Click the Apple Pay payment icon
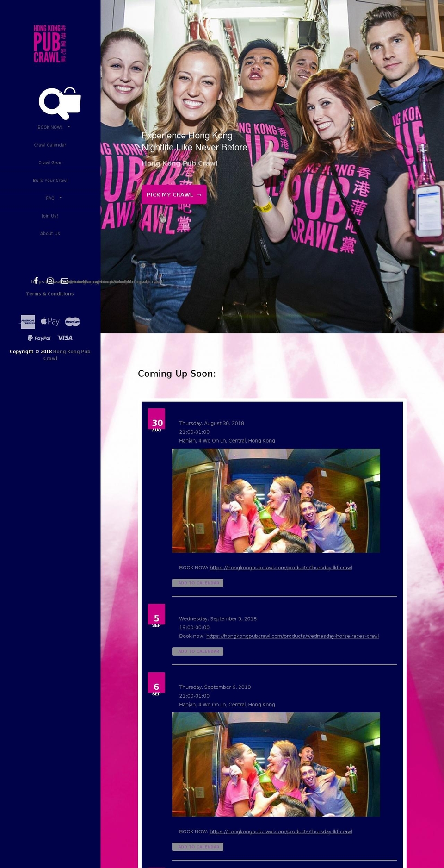 [x=50, y=321]
